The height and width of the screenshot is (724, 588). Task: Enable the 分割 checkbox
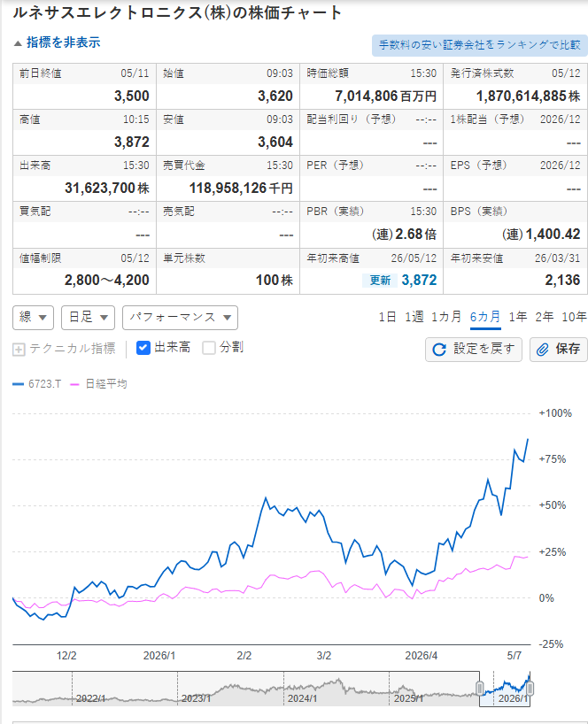(x=209, y=348)
